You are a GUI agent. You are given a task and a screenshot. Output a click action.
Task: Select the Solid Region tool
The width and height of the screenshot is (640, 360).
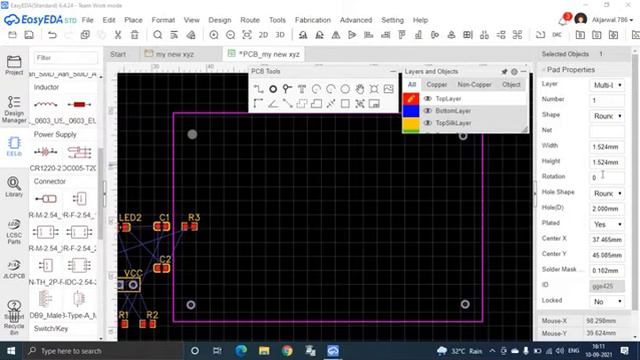pos(316,104)
